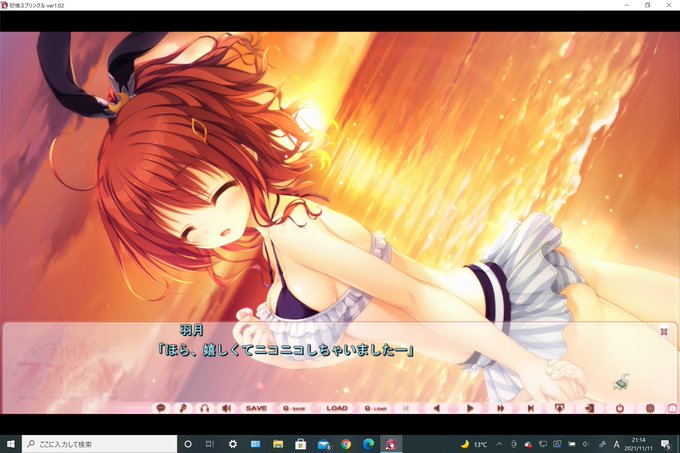Open the headphones audio settings icon
680x453 pixels.
[205, 408]
